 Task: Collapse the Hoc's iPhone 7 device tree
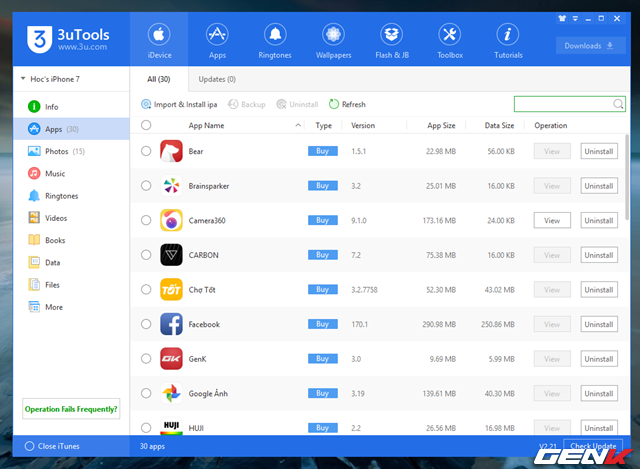click(23, 78)
